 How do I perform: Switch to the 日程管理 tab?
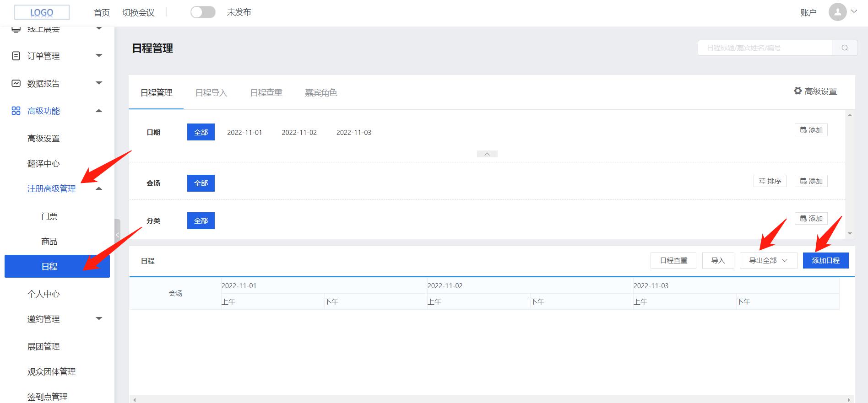pyautogui.click(x=157, y=93)
